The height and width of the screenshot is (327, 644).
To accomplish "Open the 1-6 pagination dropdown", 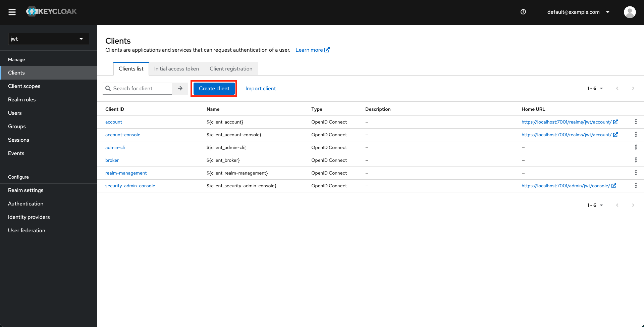I will coord(595,88).
